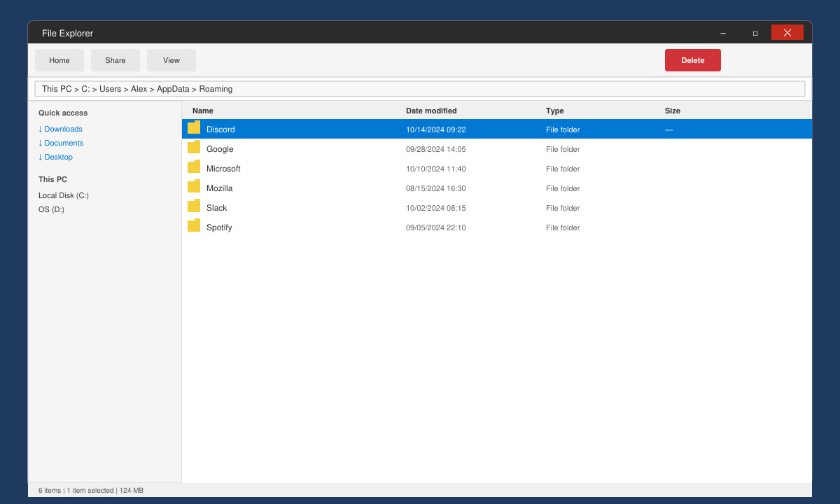Click File folder type in Mozilla row
This screenshot has height=504, width=840.
[563, 188]
